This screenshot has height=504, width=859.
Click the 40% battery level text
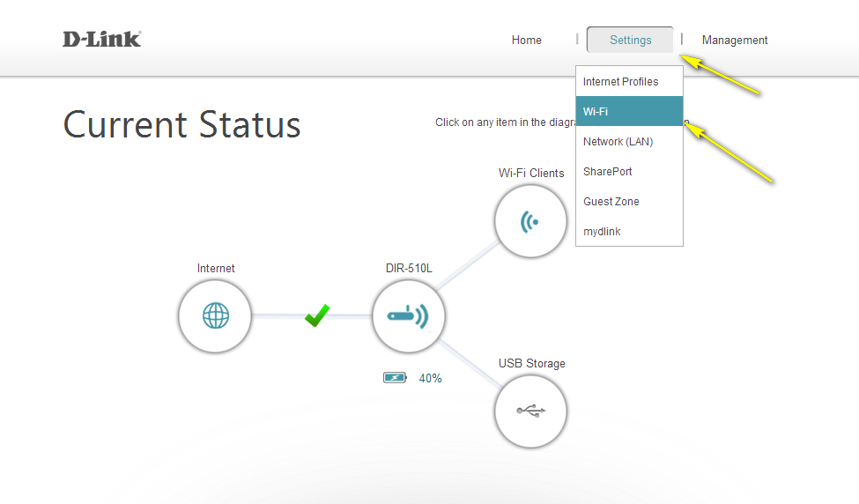[x=430, y=378]
